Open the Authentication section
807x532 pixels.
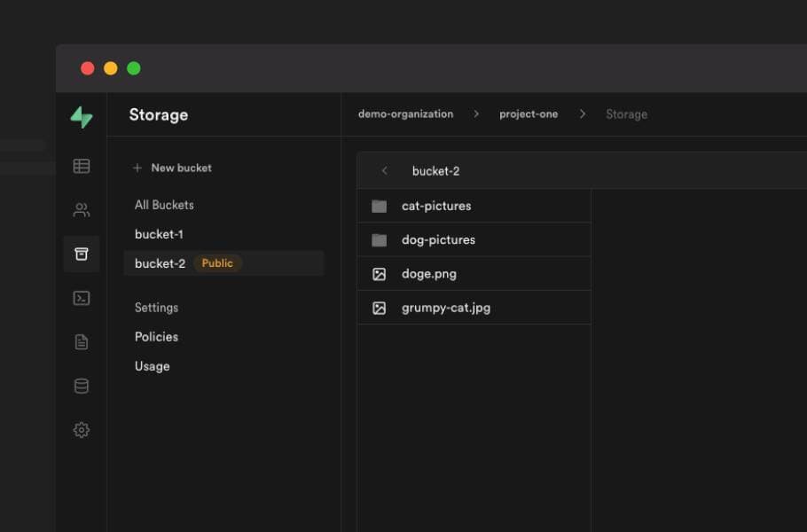(82, 209)
